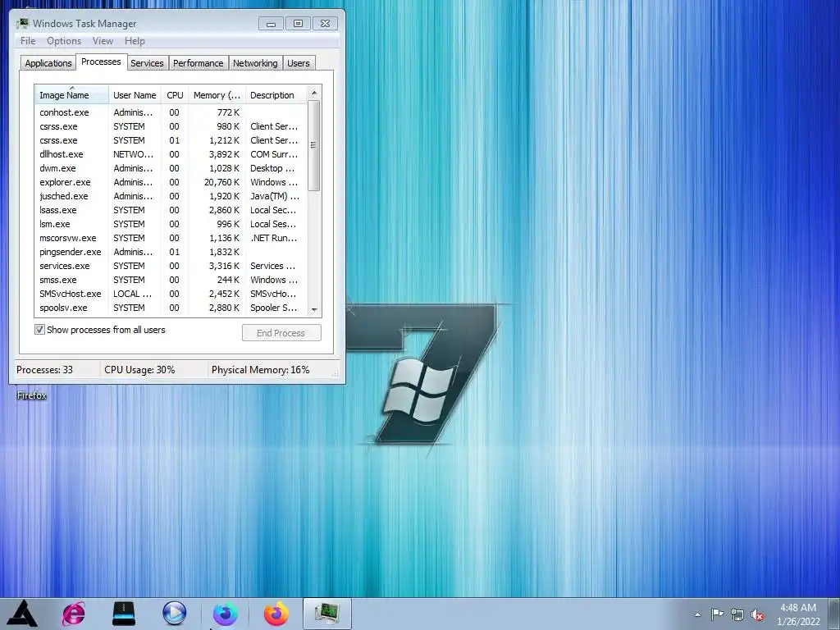Screen dimensions: 840x630
Task: Toggle Show processes from all users
Action: (x=39, y=330)
